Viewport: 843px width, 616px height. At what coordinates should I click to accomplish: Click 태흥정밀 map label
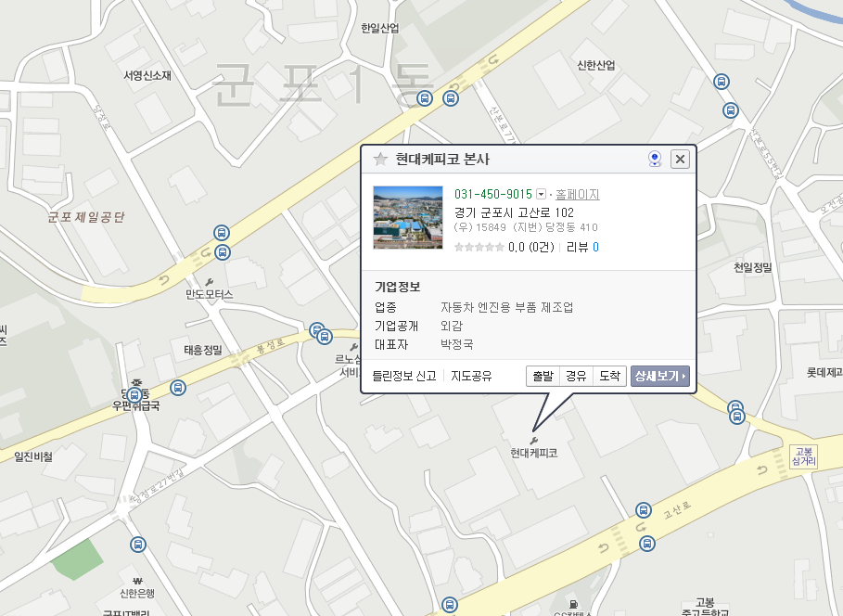point(203,351)
